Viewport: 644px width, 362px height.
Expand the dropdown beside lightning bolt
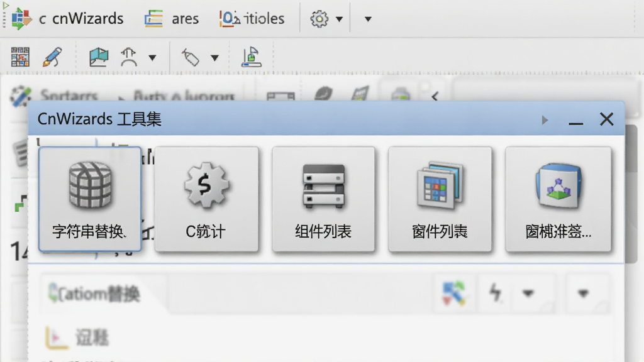pos(528,293)
